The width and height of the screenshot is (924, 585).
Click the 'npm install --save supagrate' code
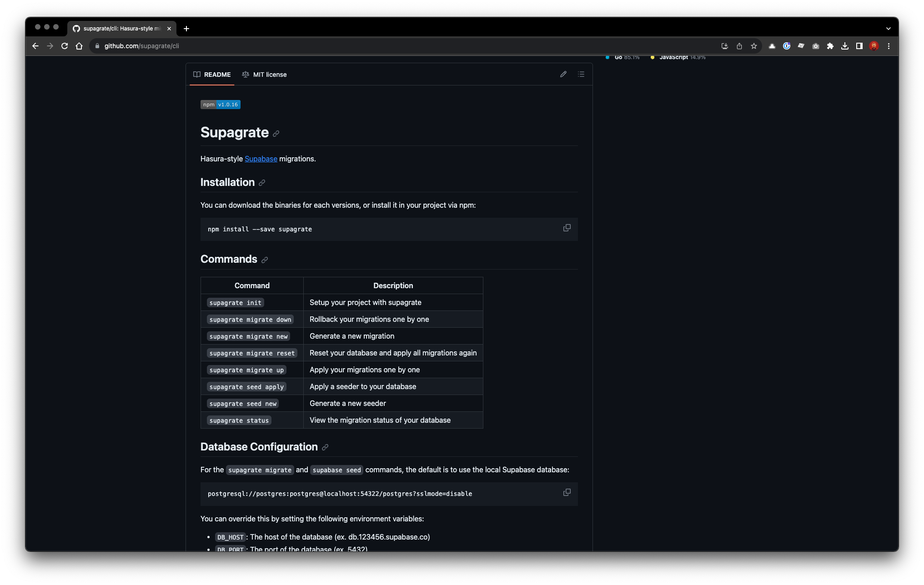(x=260, y=229)
